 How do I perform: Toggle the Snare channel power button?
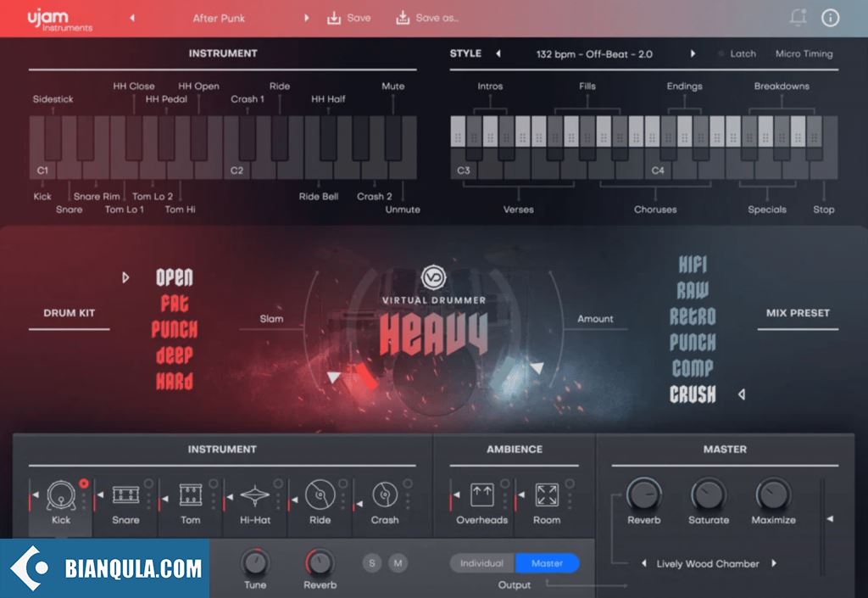148,483
